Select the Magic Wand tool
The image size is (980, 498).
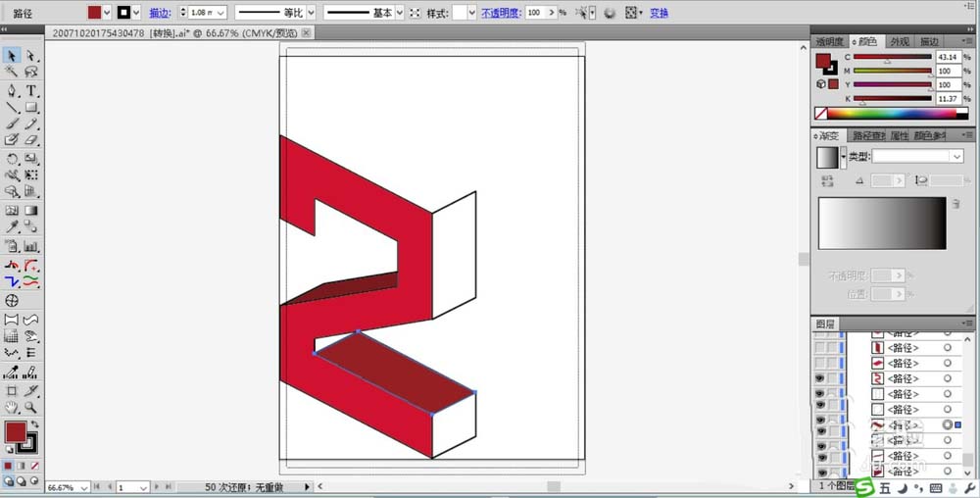tap(11, 73)
